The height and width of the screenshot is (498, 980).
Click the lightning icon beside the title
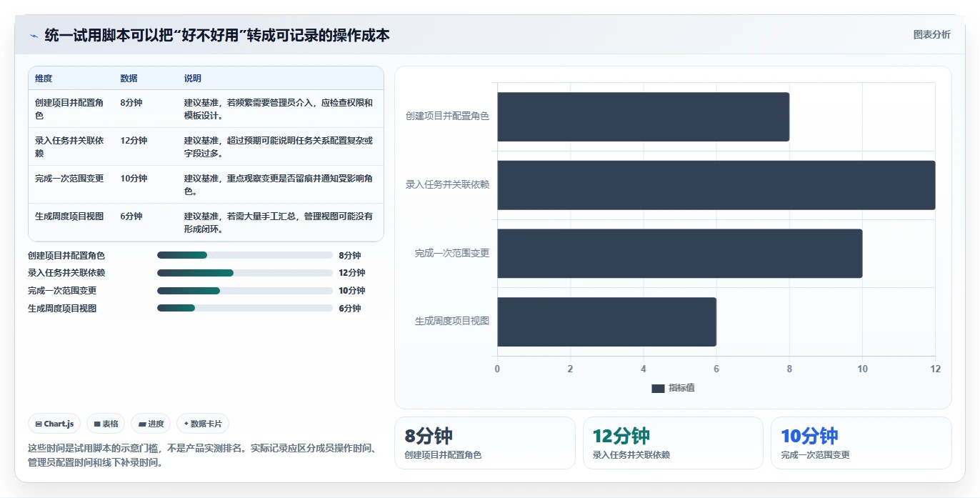pyautogui.click(x=34, y=36)
